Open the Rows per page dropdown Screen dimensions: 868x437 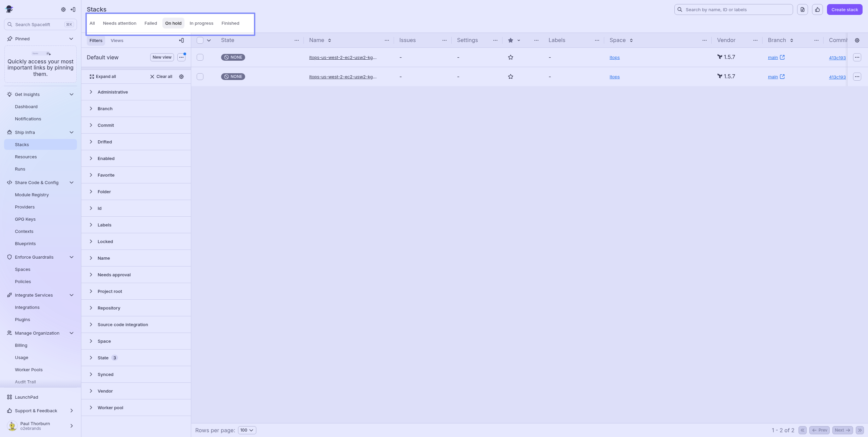click(247, 430)
